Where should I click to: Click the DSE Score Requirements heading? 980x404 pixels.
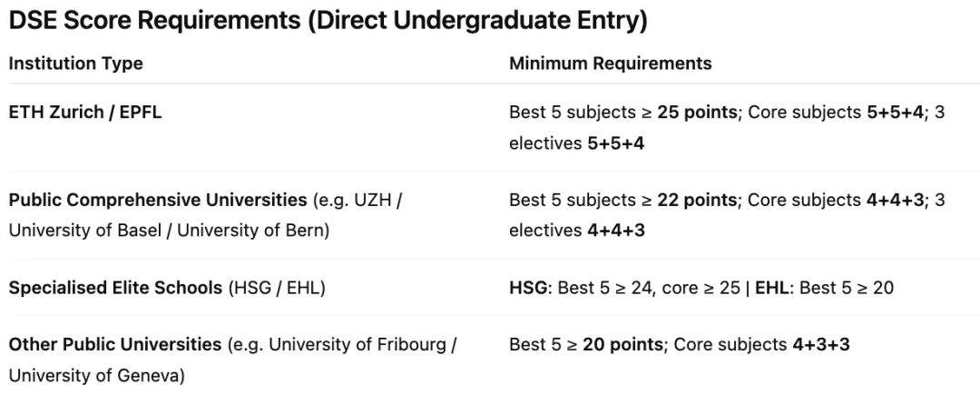click(x=328, y=22)
